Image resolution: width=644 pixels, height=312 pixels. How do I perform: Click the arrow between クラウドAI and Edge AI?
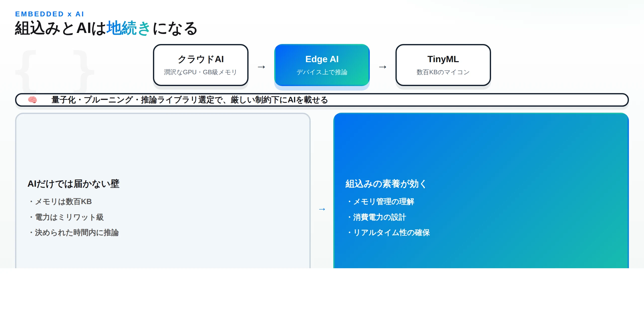click(x=261, y=67)
